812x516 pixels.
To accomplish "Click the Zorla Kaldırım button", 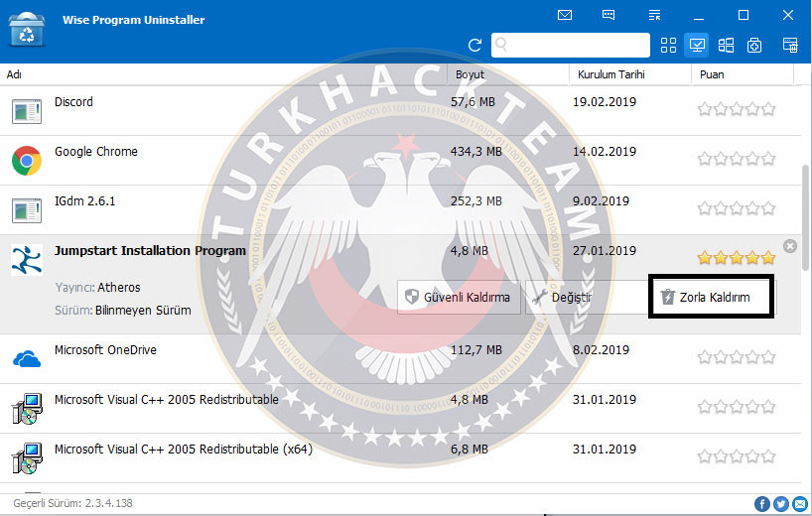I will pos(712,297).
